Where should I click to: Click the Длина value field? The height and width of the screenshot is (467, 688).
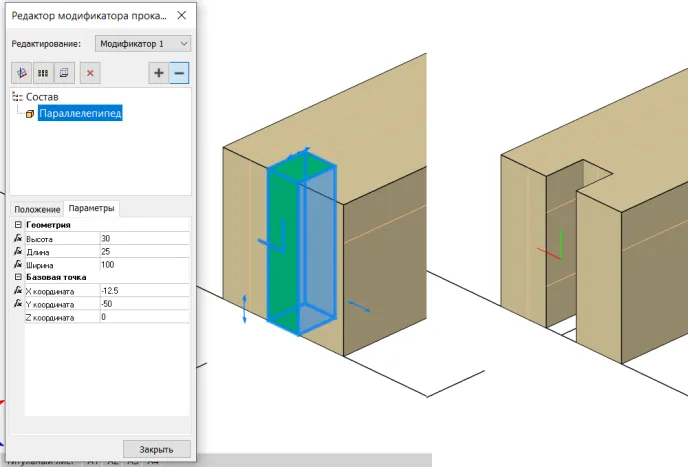(143, 251)
